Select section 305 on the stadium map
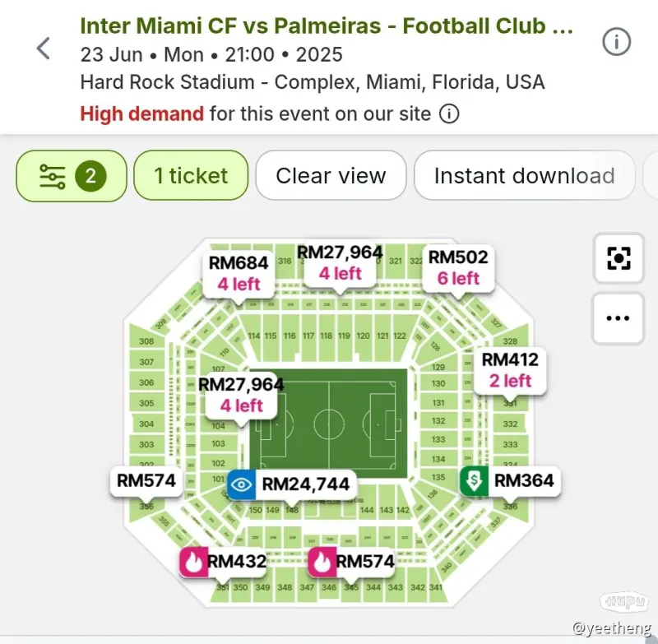Image resolution: width=658 pixels, height=644 pixels. (x=146, y=403)
